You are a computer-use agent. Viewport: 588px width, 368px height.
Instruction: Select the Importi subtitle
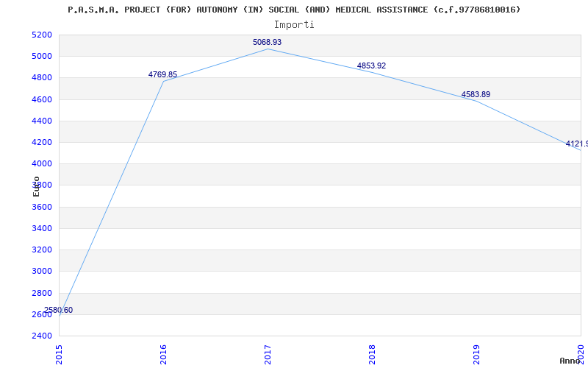pyautogui.click(x=294, y=25)
